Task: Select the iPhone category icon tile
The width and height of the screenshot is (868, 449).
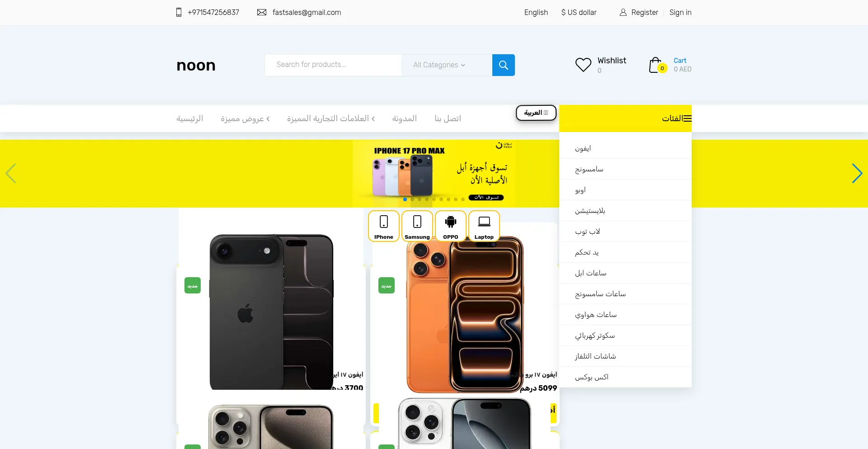Action: [384, 226]
